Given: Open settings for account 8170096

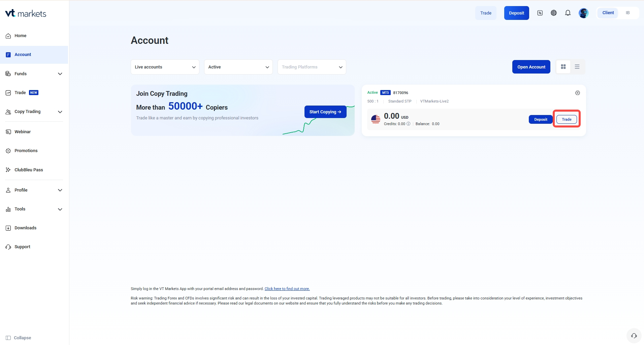Looking at the screenshot, I should tap(578, 93).
